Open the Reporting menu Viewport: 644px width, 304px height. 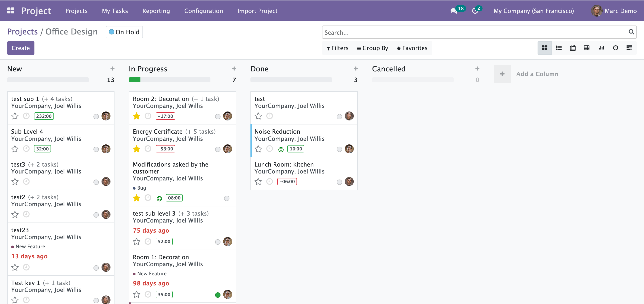pyautogui.click(x=156, y=11)
